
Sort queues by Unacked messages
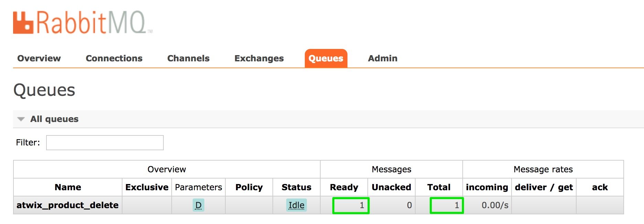[391, 187]
